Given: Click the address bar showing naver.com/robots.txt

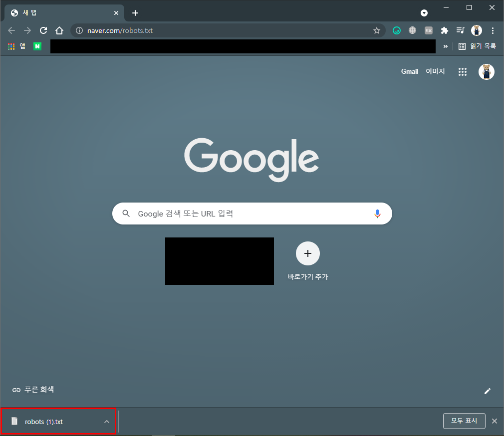Looking at the screenshot, I should 228,30.
